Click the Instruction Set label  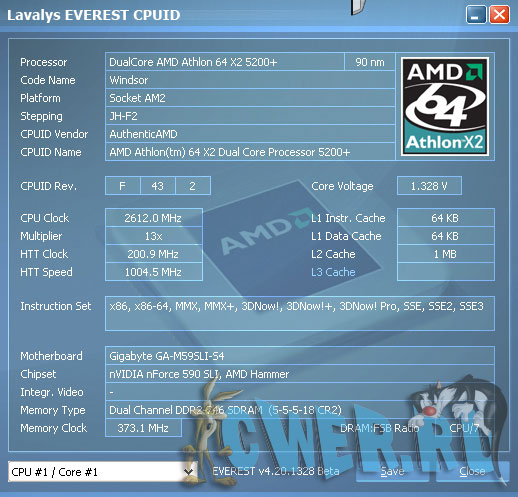pyautogui.click(x=56, y=306)
